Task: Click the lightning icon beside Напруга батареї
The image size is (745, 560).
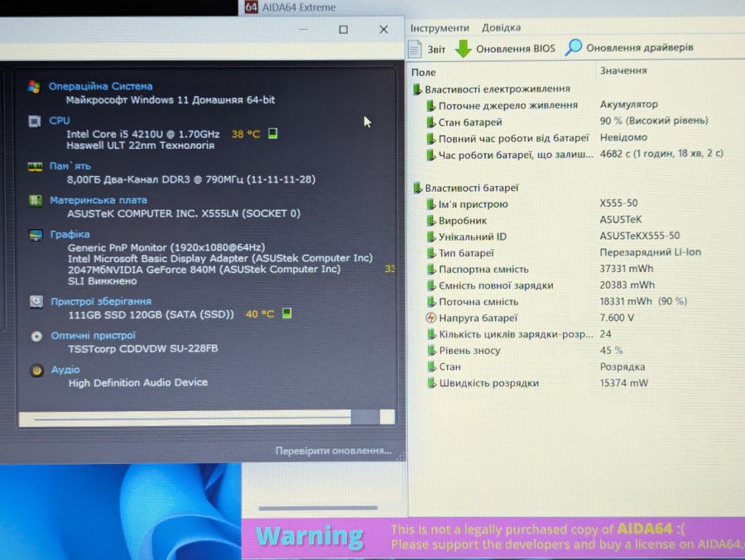Action: (430, 318)
